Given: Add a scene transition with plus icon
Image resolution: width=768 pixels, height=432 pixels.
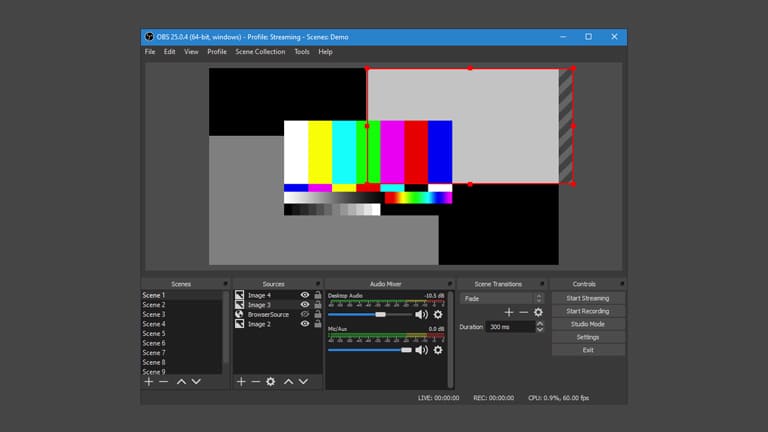Looking at the screenshot, I should [509, 312].
